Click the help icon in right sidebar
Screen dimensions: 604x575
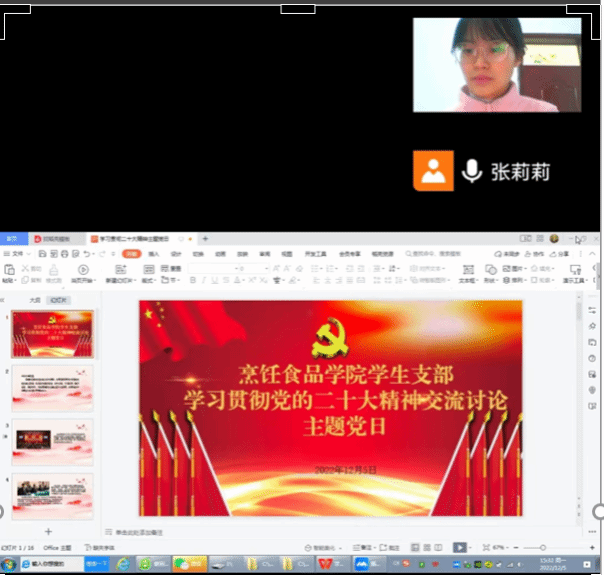(x=592, y=358)
